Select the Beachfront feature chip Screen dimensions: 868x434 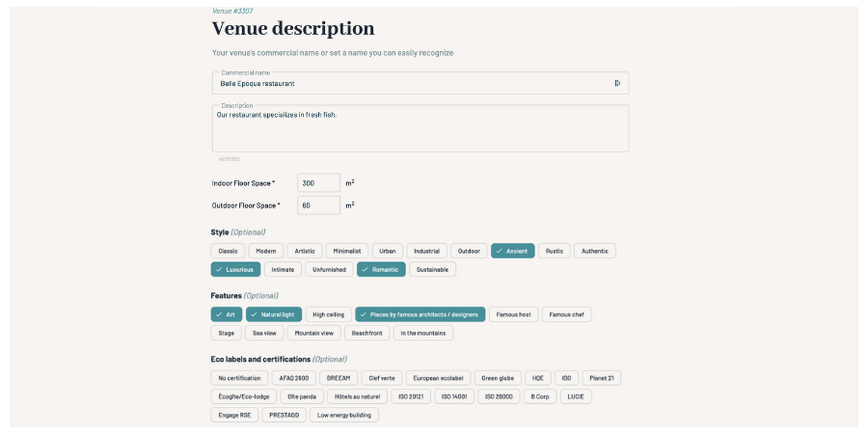tap(367, 333)
